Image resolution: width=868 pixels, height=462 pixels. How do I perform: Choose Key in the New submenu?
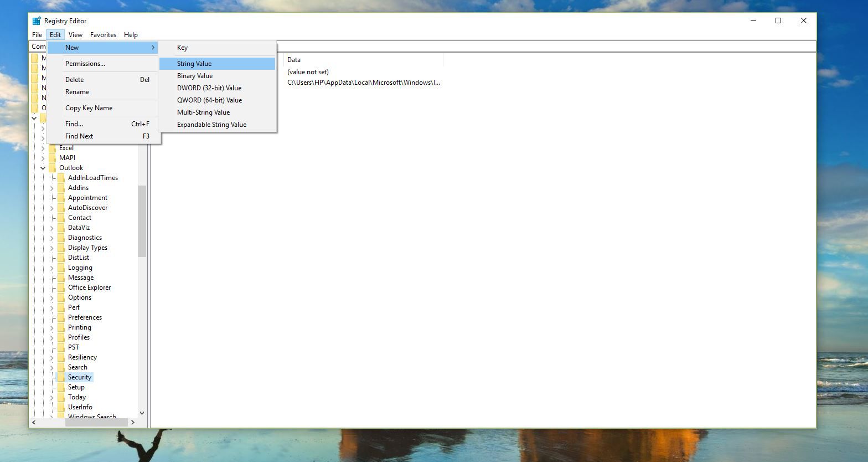point(217,48)
